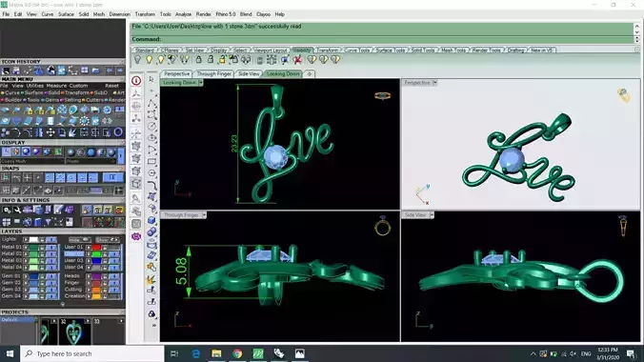
Task: Click the four-viewport layout icon in Icon History
Action: point(84,70)
